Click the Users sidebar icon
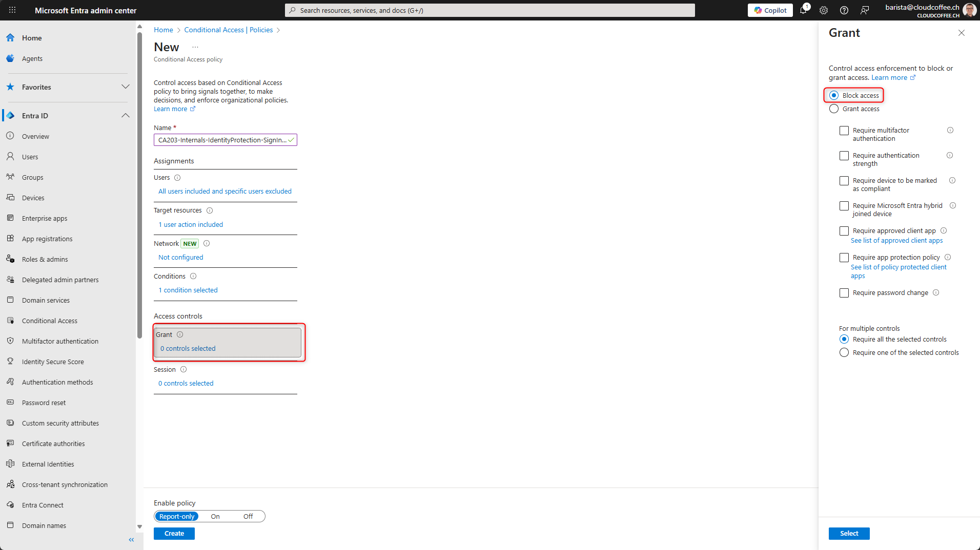This screenshot has height=550, width=980. [10, 157]
